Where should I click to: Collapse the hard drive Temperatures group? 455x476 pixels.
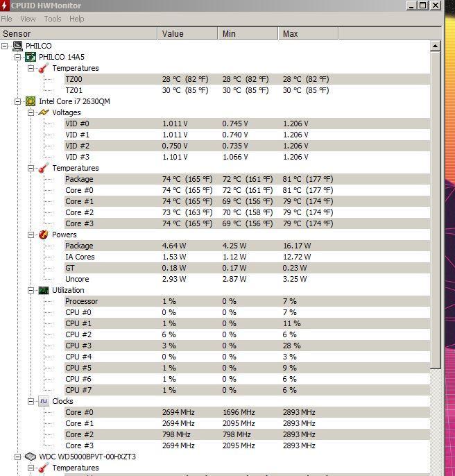(31, 468)
